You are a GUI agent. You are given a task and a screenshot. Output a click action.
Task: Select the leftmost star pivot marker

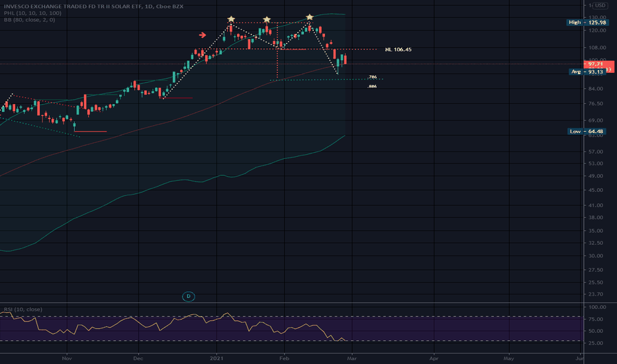point(231,19)
